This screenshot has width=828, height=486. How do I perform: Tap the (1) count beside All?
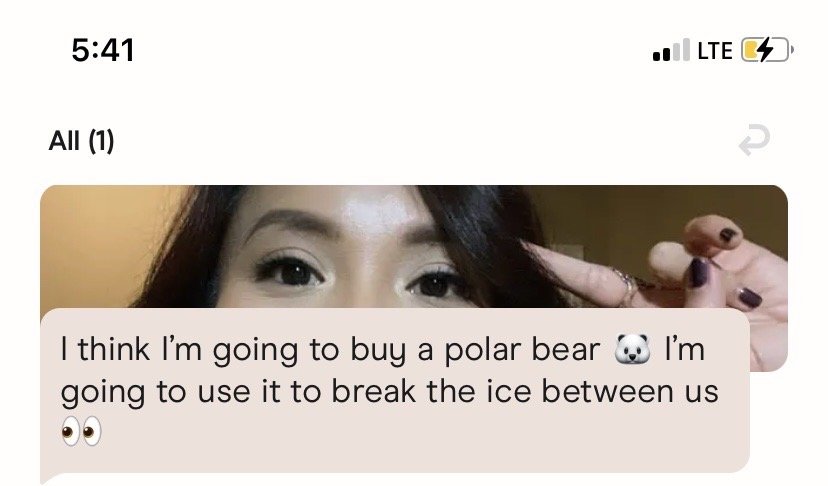click(101, 141)
